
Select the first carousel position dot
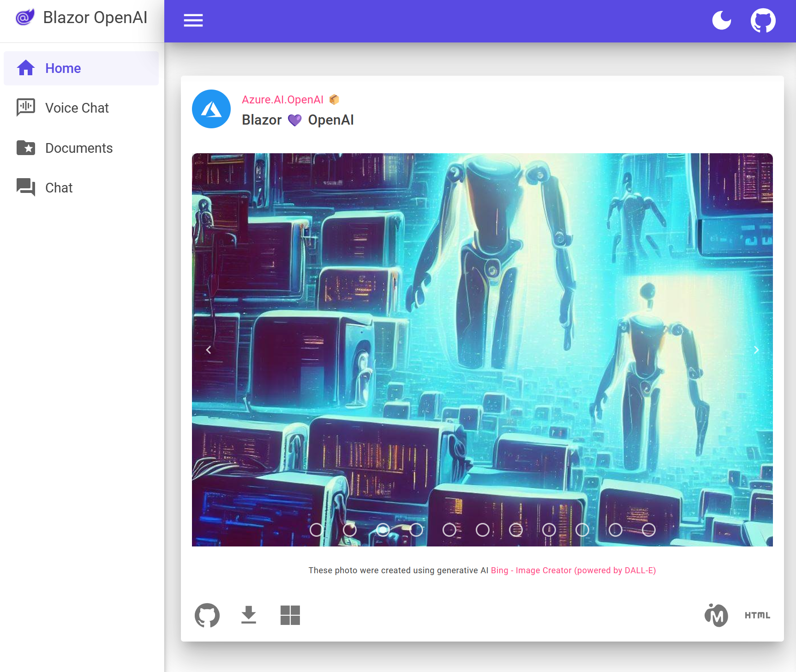(x=316, y=530)
